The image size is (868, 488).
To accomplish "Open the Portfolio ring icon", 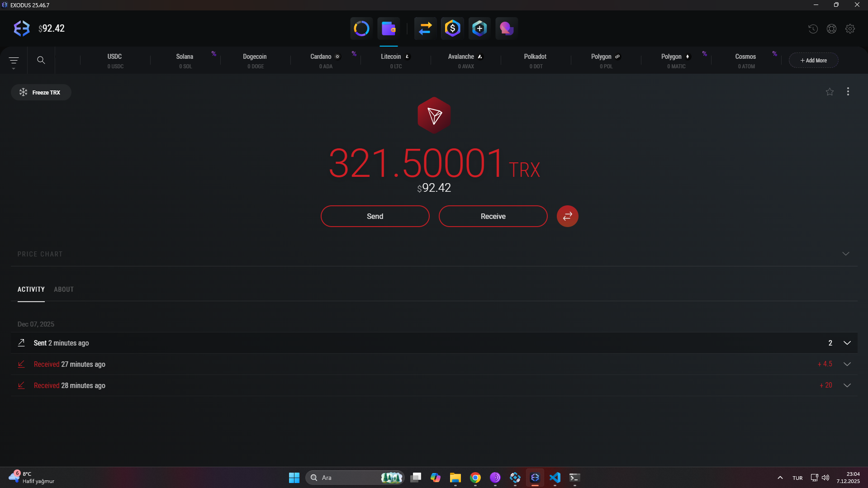I will pyautogui.click(x=361, y=28).
